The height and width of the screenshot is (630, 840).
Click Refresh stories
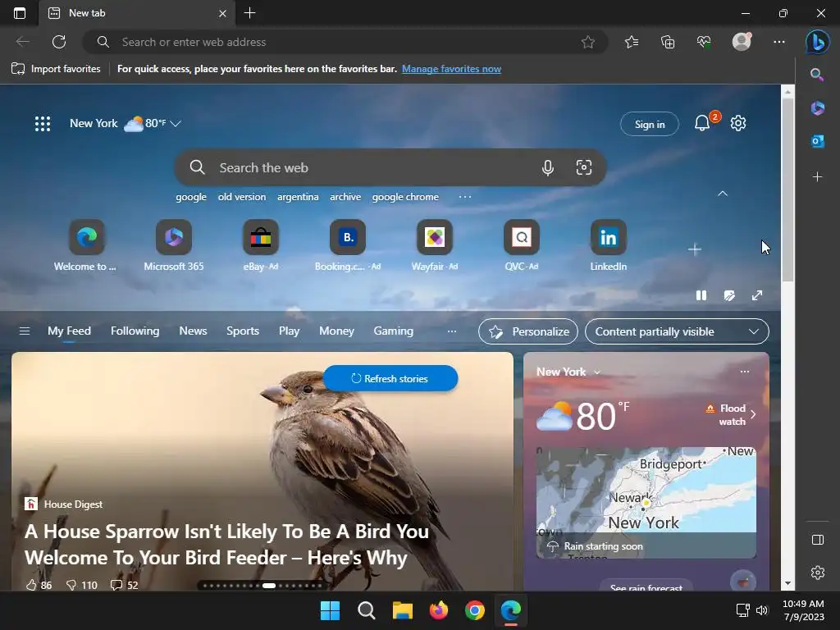point(390,378)
